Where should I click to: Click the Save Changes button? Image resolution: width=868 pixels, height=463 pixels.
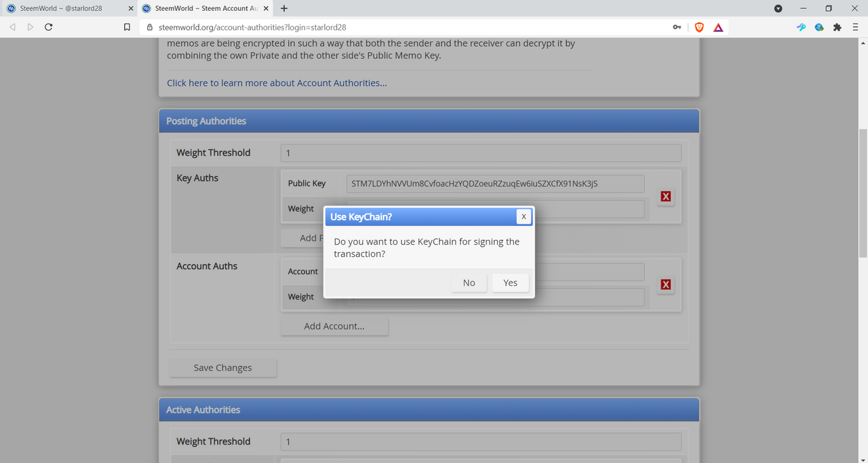223,367
